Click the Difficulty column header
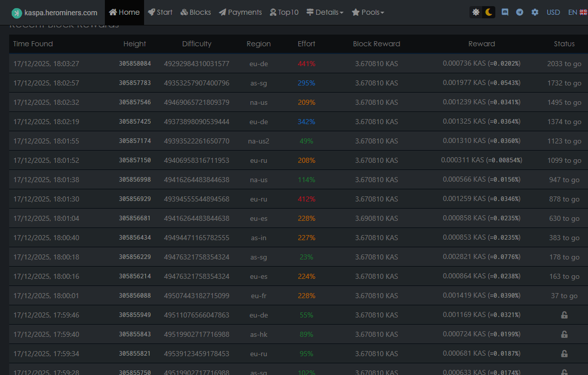Viewport: 588px width, 375px height. point(197,44)
